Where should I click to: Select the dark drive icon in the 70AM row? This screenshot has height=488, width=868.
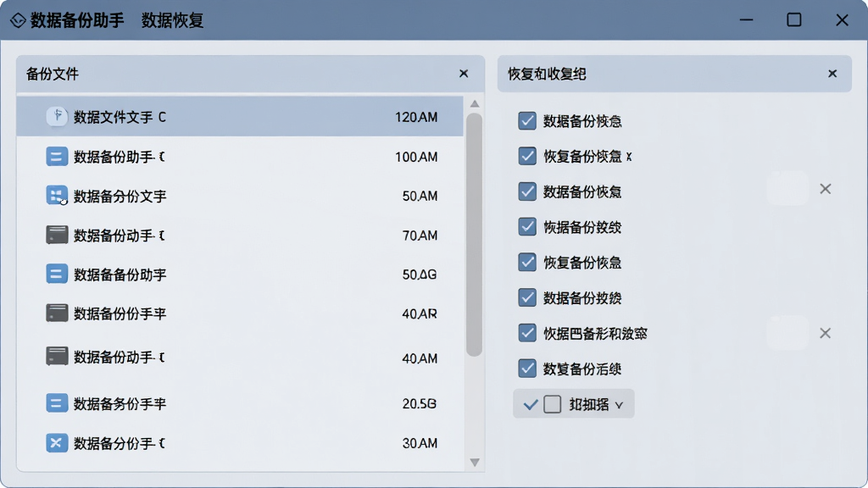[x=57, y=236]
